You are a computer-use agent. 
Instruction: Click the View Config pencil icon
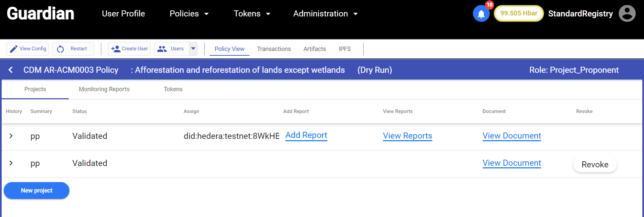(x=13, y=49)
